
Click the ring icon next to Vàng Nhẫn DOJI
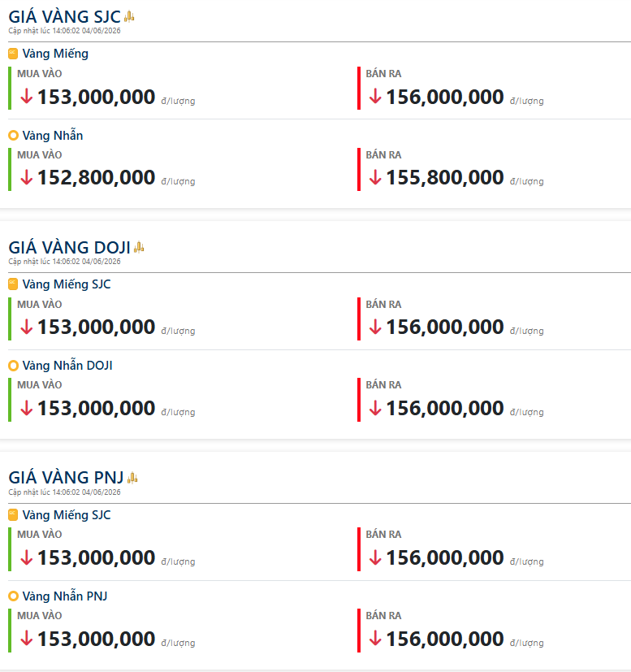[x=13, y=366]
